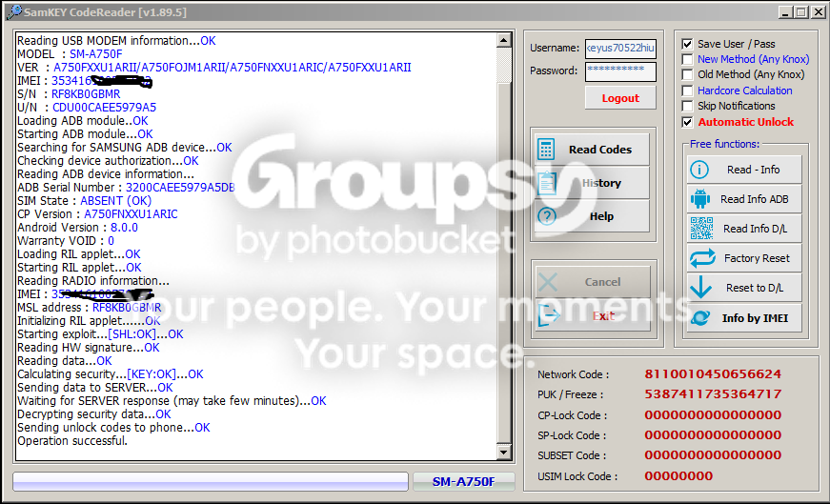830x504 pixels.
Task: Click 'Sending unlock codes to phone...OK' line
Action: (113, 428)
